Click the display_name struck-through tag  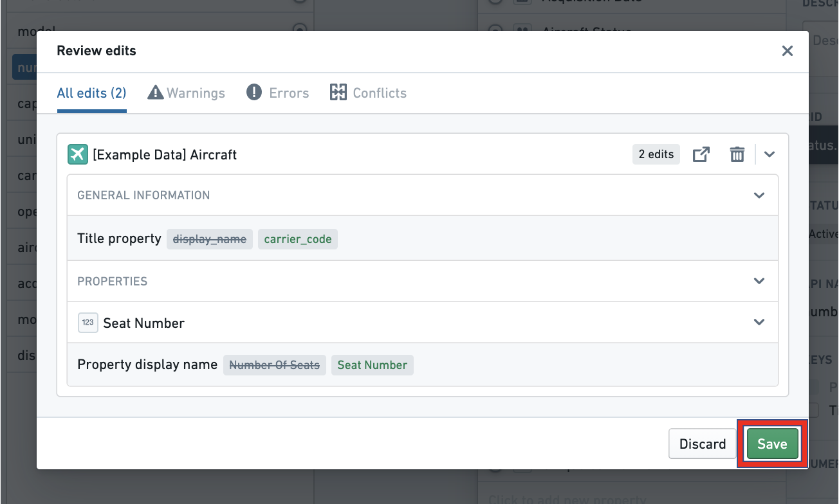click(210, 239)
